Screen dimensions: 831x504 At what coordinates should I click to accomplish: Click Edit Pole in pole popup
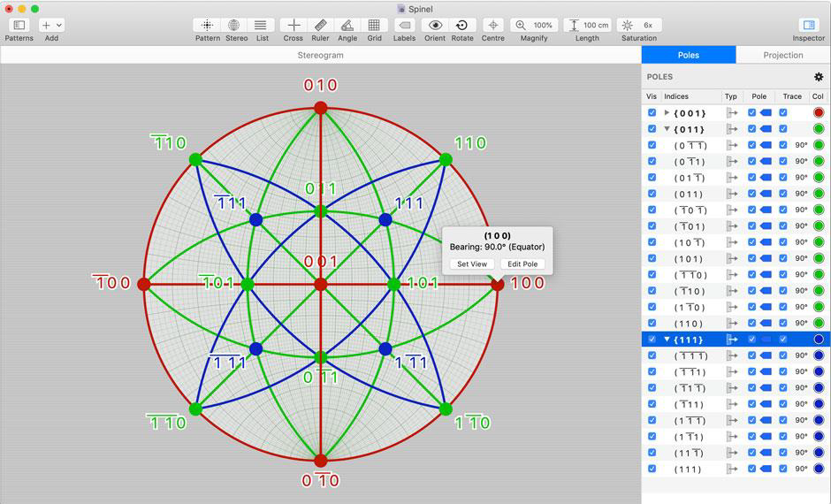[522, 263]
